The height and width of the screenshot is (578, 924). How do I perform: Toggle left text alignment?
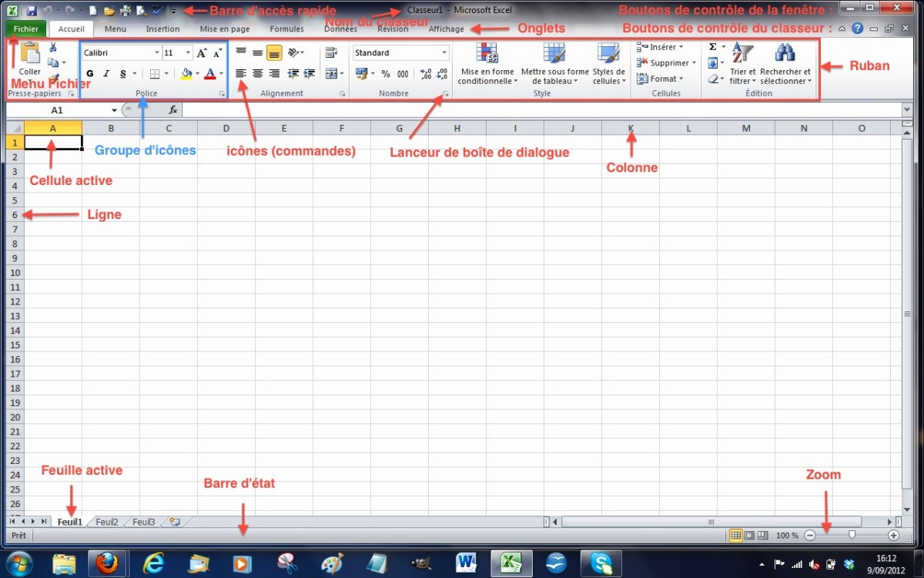coord(241,73)
